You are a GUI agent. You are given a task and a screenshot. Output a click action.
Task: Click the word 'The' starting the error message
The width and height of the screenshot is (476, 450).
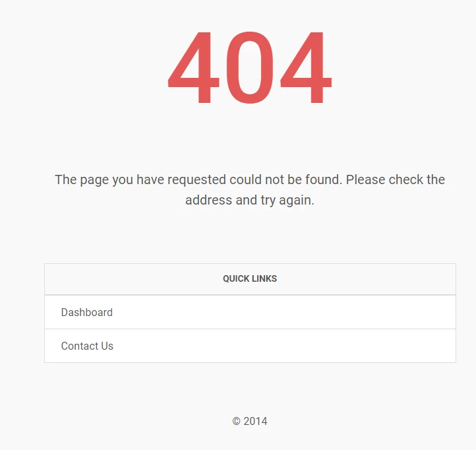65,179
